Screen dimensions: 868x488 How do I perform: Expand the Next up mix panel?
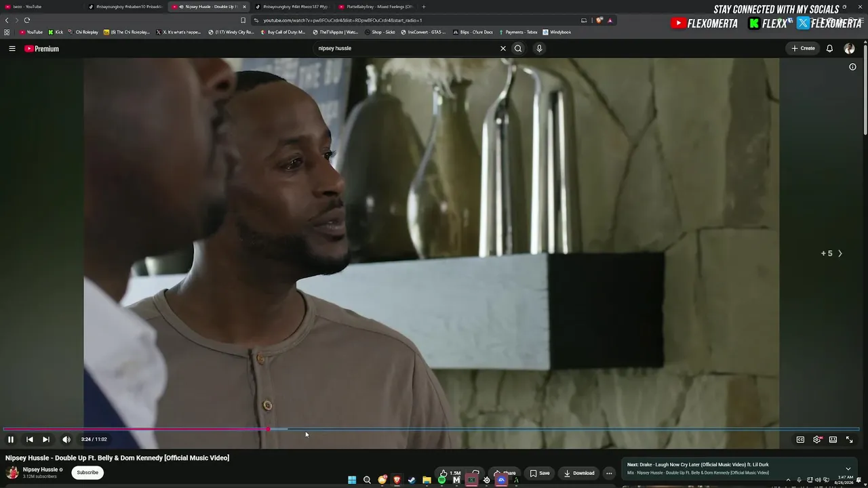coord(848,468)
